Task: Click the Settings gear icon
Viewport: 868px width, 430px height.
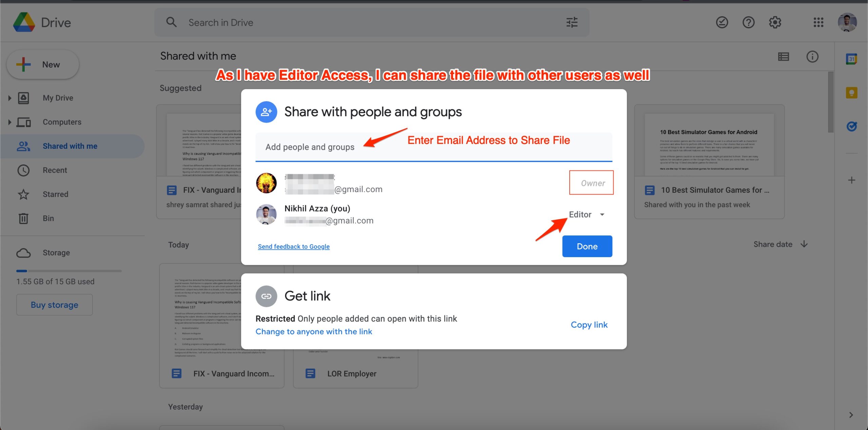Action: [x=775, y=22]
